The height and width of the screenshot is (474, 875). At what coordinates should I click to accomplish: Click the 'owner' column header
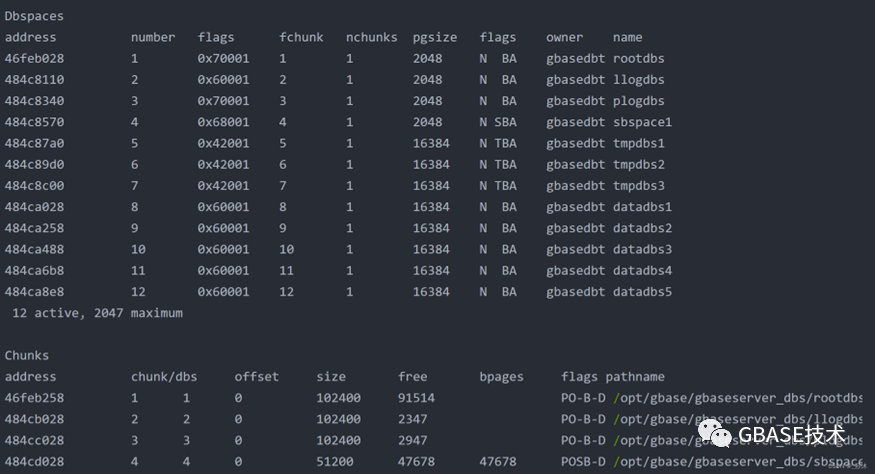coord(564,37)
